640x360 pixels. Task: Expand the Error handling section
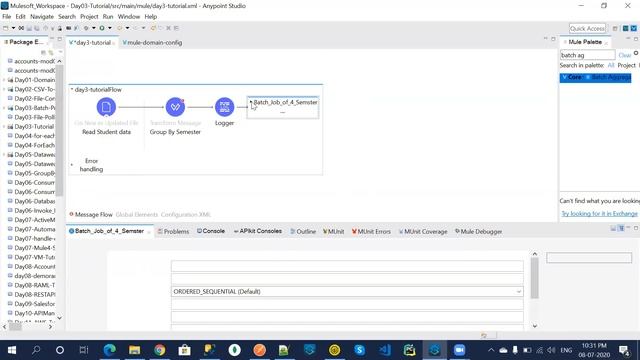(72, 165)
